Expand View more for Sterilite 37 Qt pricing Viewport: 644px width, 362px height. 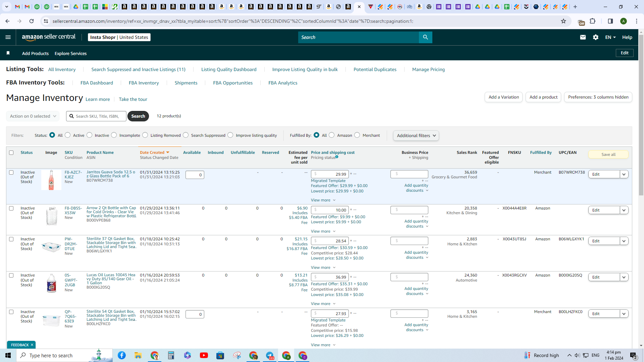coord(323,267)
